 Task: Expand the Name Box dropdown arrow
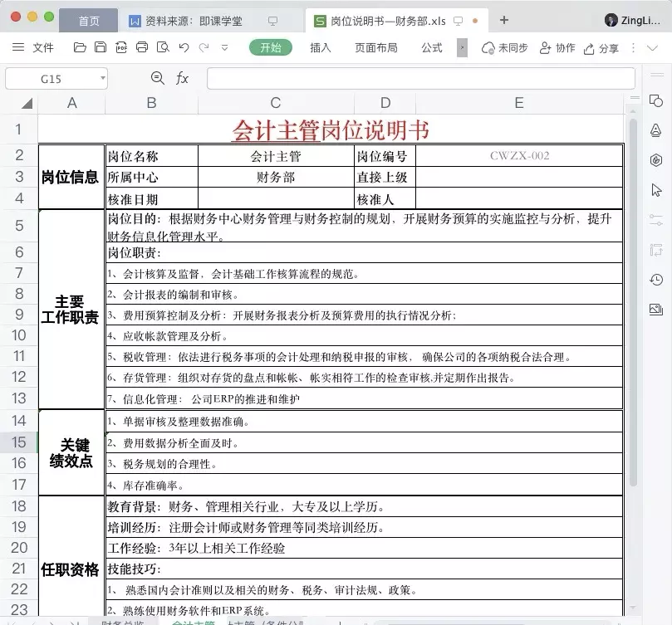tap(102, 78)
